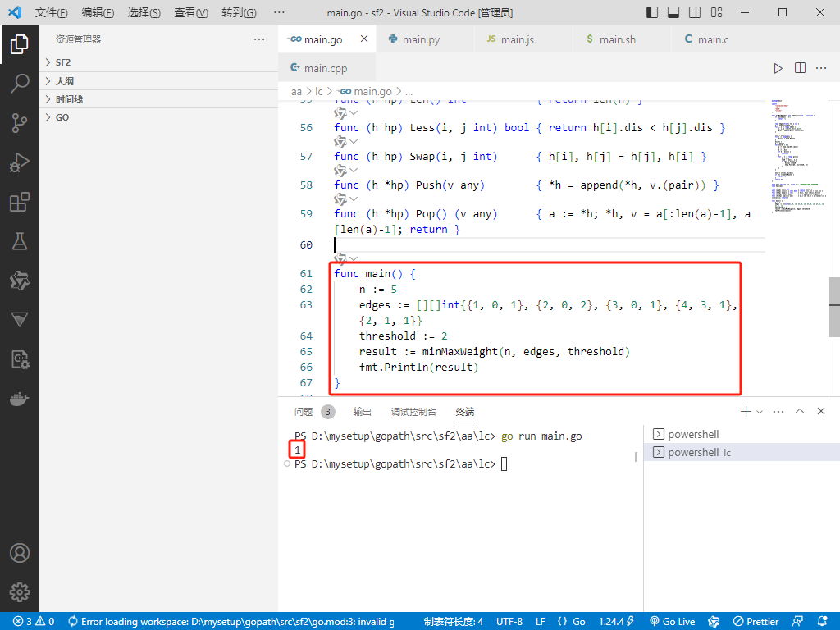Open the Accounts menu icon
Viewport: 840px width, 630px height.
[x=20, y=553]
